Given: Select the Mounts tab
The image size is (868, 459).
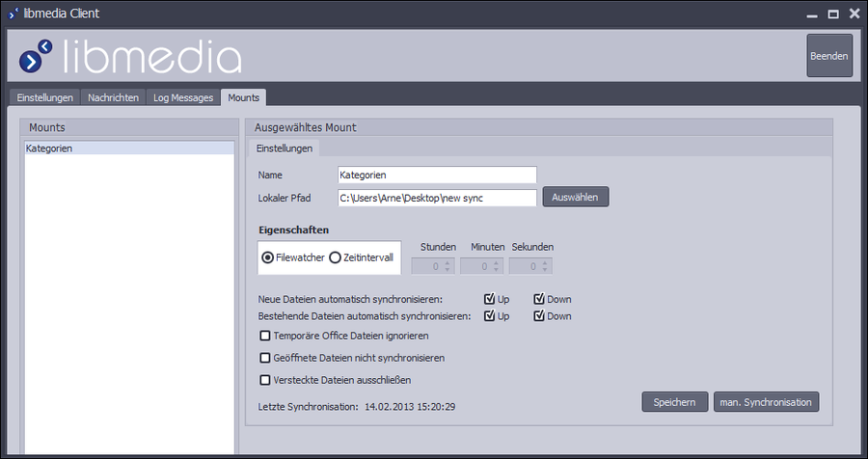Looking at the screenshot, I should pyautogui.click(x=244, y=97).
